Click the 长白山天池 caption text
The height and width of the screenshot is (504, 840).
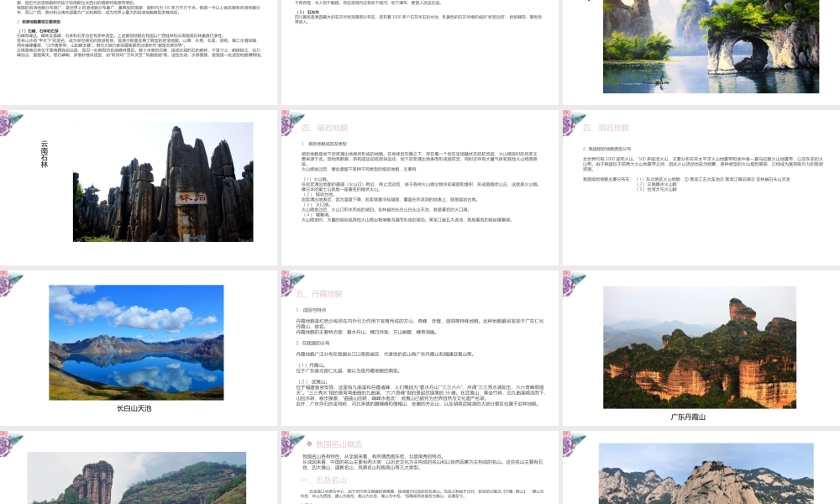coord(134,408)
